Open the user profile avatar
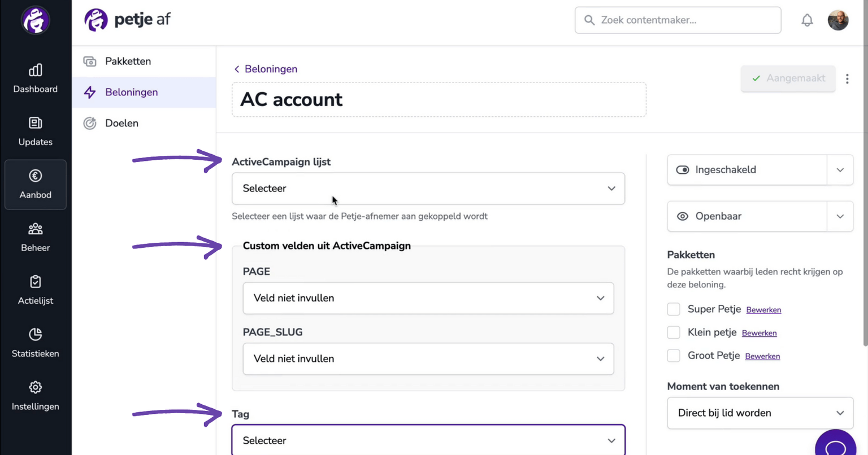The width and height of the screenshot is (868, 455). pyautogui.click(x=838, y=20)
